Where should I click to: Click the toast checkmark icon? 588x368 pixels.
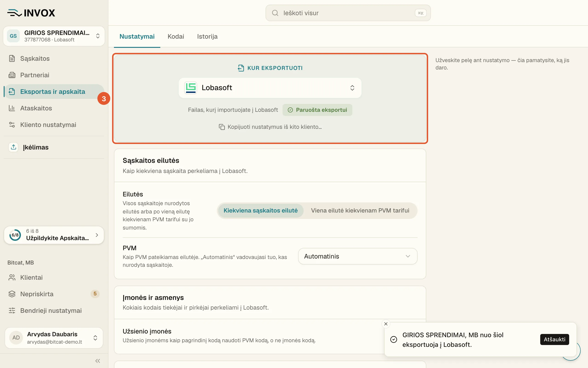(x=394, y=339)
